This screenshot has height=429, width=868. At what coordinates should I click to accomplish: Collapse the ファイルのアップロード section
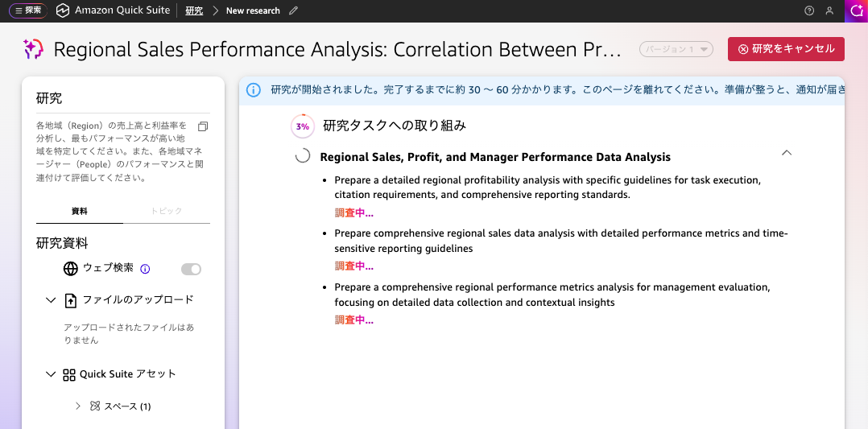(x=51, y=300)
